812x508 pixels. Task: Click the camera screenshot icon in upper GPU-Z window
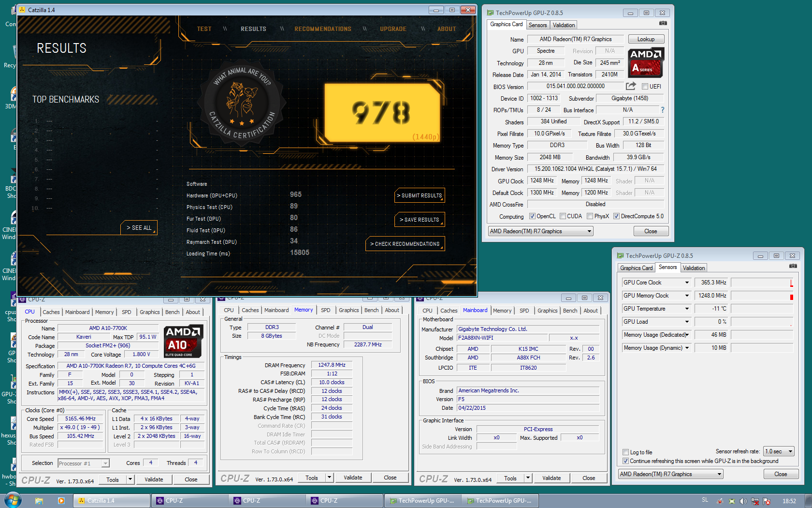(x=663, y=23)
